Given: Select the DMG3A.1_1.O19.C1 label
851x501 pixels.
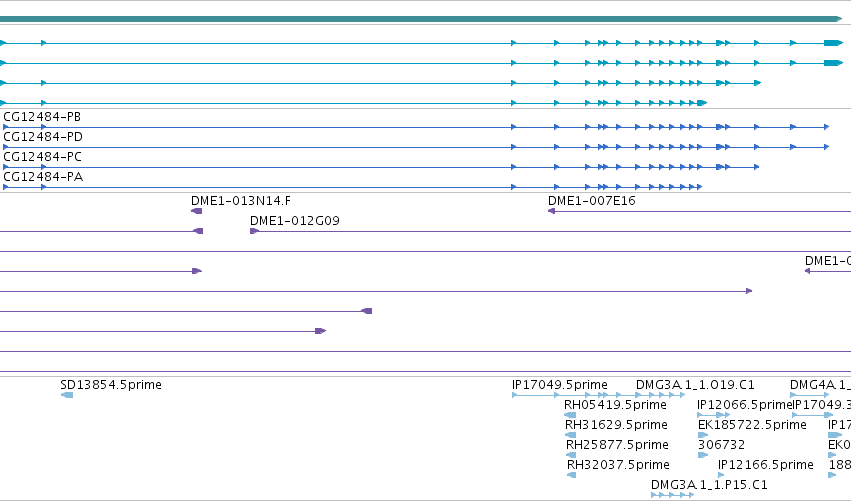Looking at the screenshot, I should [x=695, y=385].
